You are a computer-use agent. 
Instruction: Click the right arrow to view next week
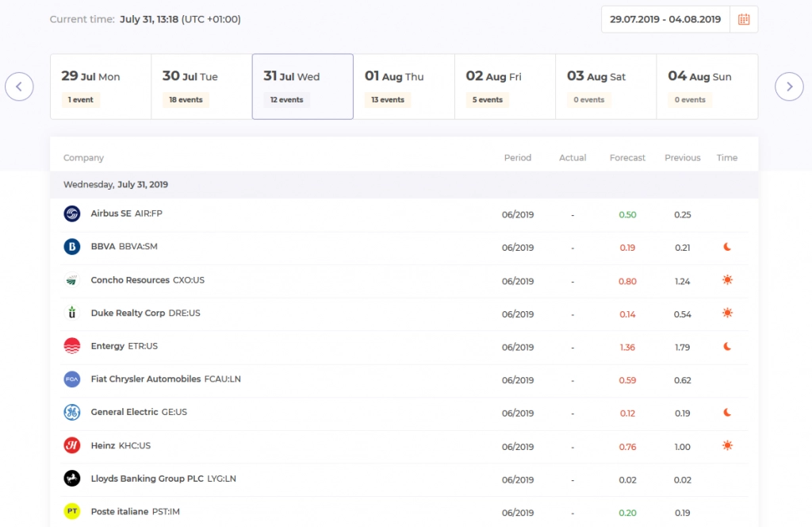(789, 87)
